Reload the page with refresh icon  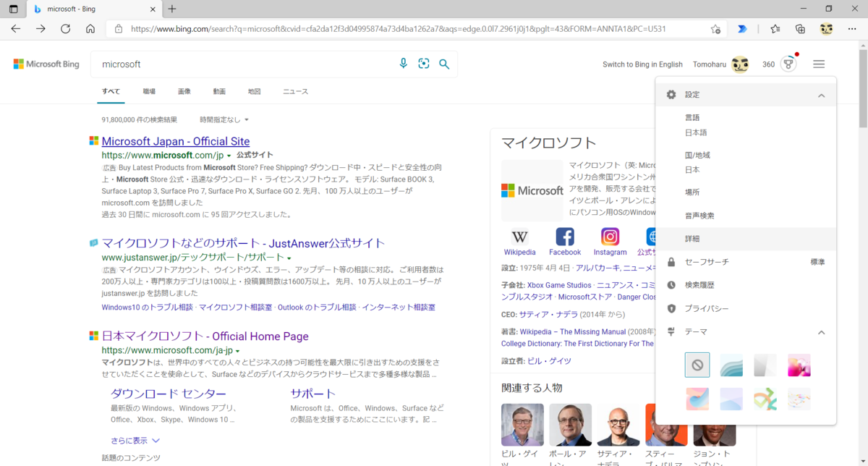point(65,29)
